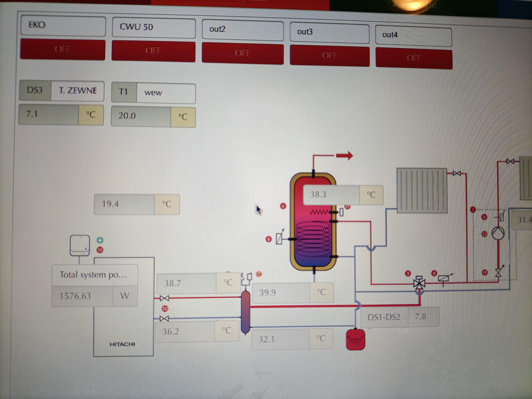This screenshot has width=532, height=399.
Task: Click the hydraulic separator buffer vessel
Action: (x=245, y=312)
